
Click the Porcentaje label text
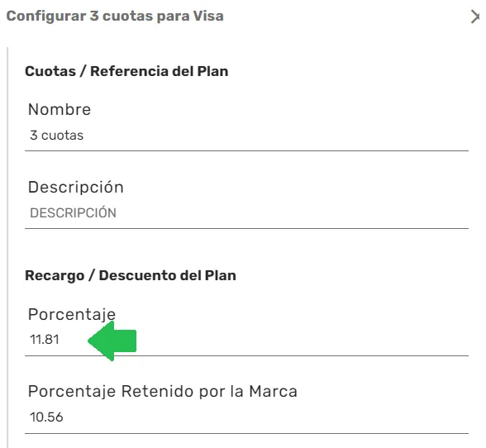click(72, 314)
